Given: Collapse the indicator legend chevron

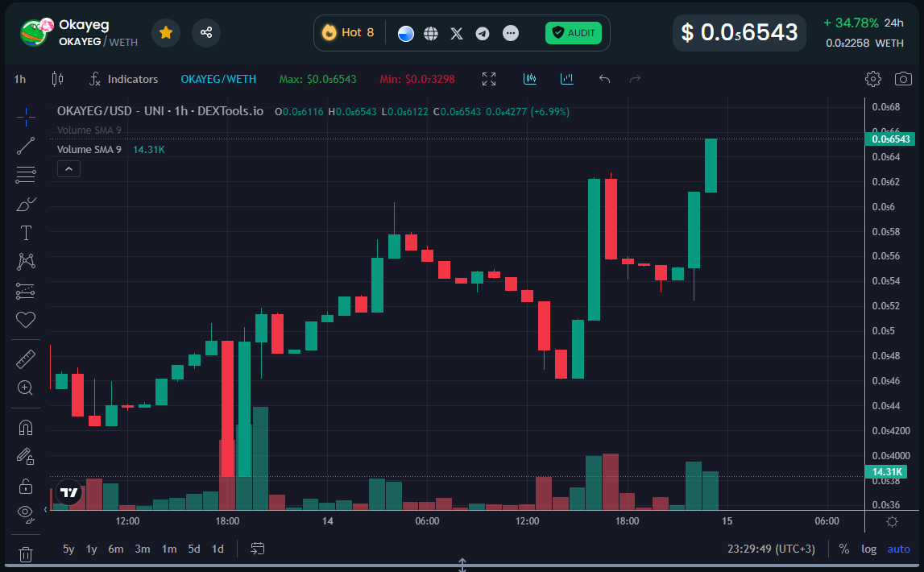Looking at the screenshot, I should (x=68, y=168).
